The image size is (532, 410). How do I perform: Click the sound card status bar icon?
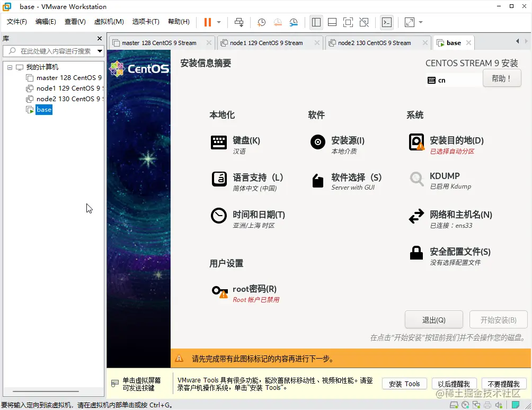pyautogui.click(x=499, y=405)
